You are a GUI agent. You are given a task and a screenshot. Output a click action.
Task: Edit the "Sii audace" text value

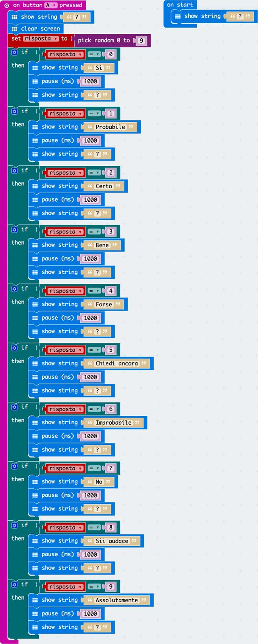click(112, 541)
